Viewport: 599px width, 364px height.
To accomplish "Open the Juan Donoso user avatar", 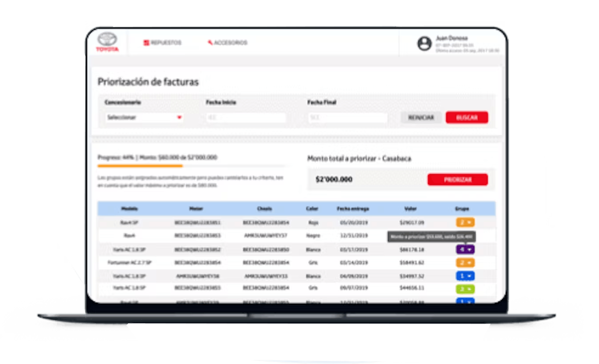I will pyautogui.click(x=424, y=43).
